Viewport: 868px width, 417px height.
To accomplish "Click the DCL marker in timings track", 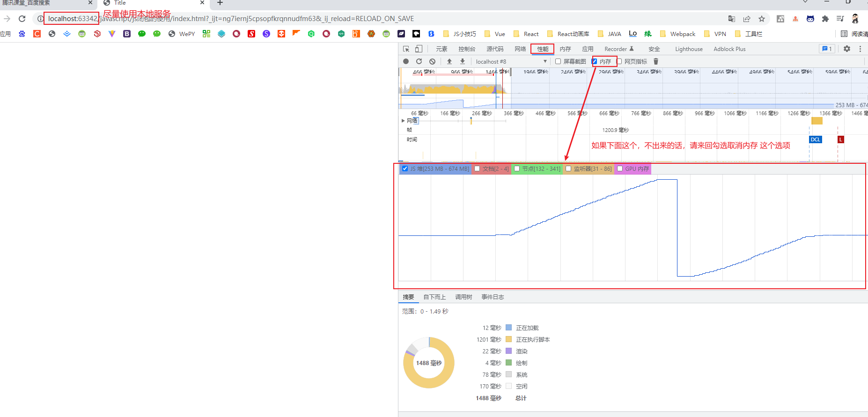I will [816, 139].
